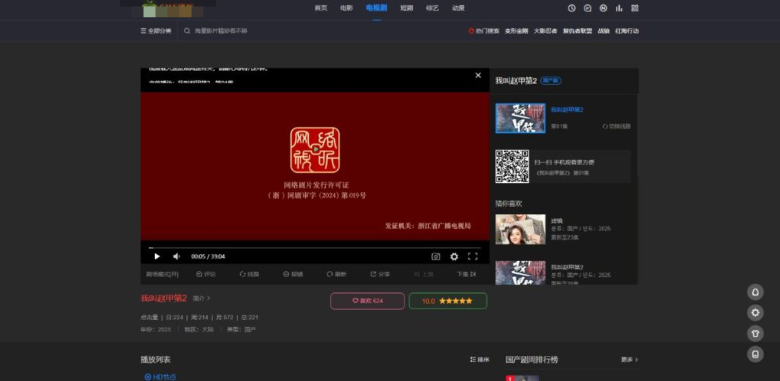Click the floating shirt theme icon

click(x=755, y=334)
